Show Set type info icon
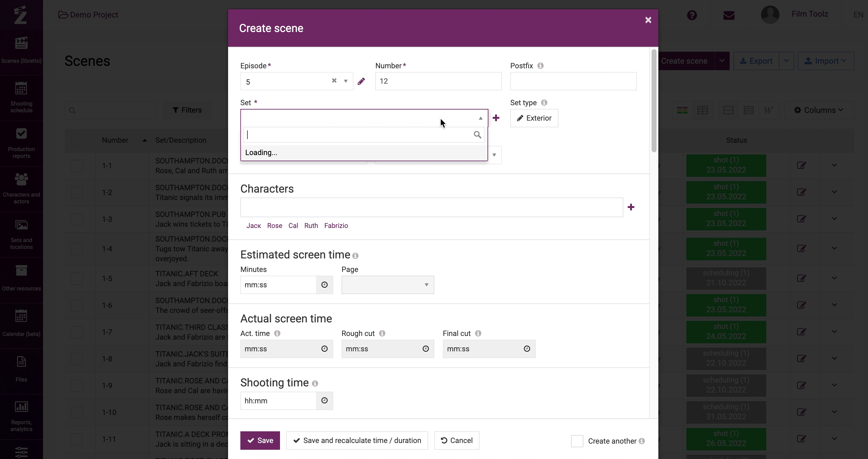 click(544, 102)
